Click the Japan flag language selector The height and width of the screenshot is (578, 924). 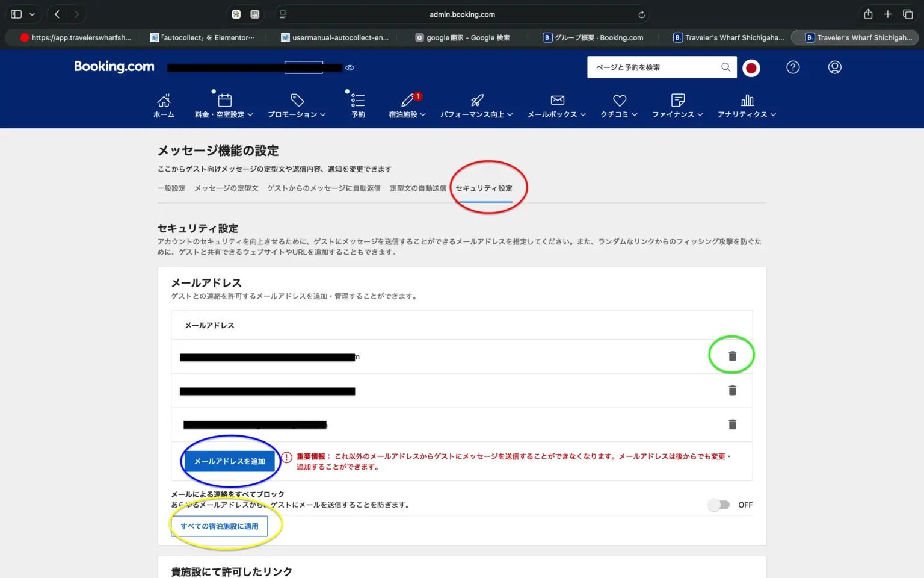(x=751, y=68)
